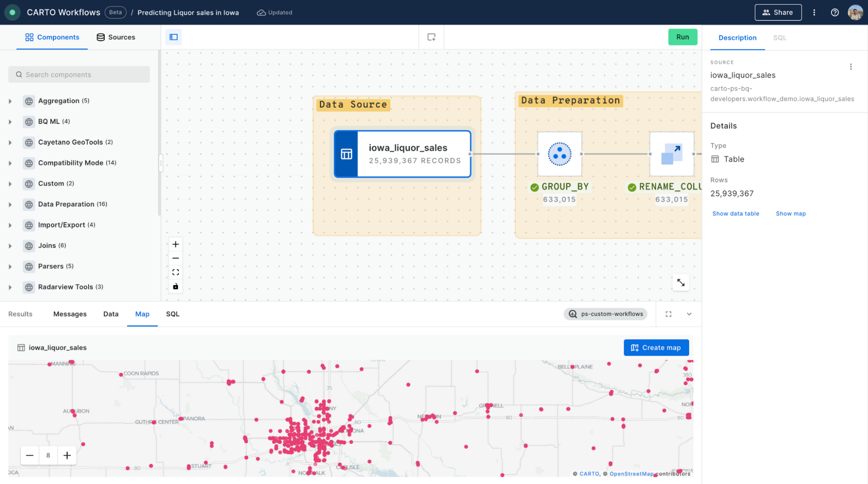Viewport: 868px width, 484px height.
Task: Click the zoom level stepper input
Action: [48, 455]
